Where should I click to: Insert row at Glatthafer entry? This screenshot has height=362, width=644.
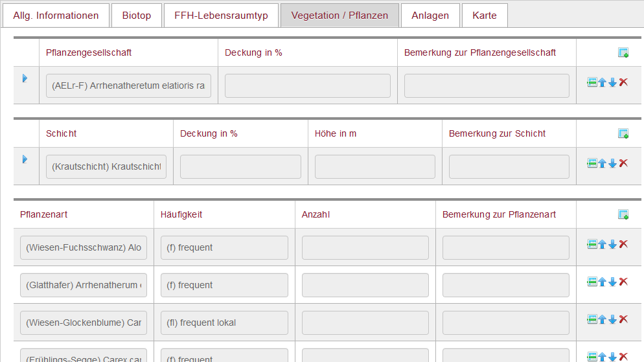tap(592, 282)
